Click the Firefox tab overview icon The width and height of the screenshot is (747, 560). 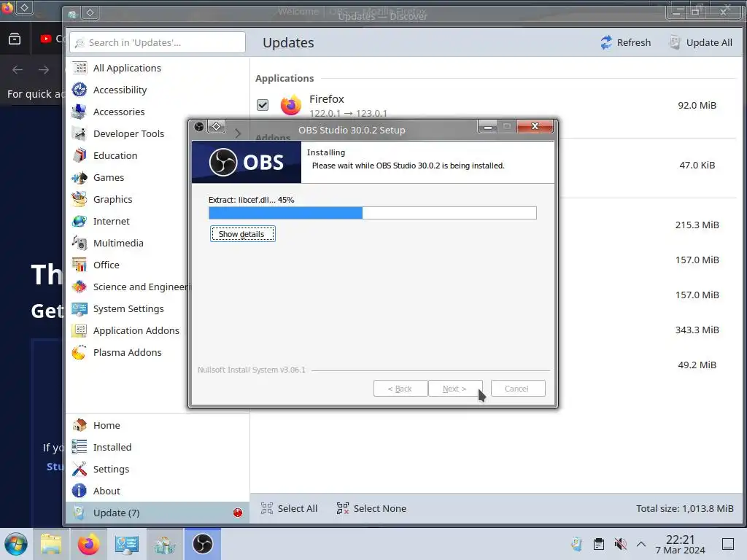(x=15, y=39)
